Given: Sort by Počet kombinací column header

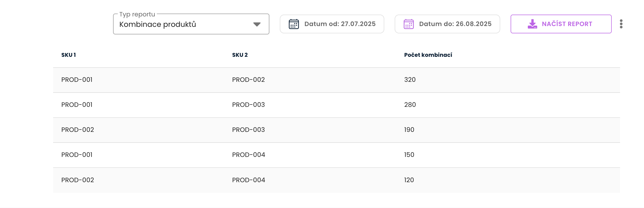Looking at the screenshot, I should (428, 55).
